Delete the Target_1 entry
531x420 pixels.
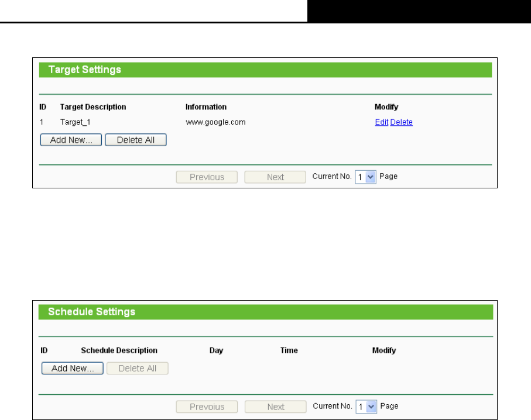(x=401, y=122)
